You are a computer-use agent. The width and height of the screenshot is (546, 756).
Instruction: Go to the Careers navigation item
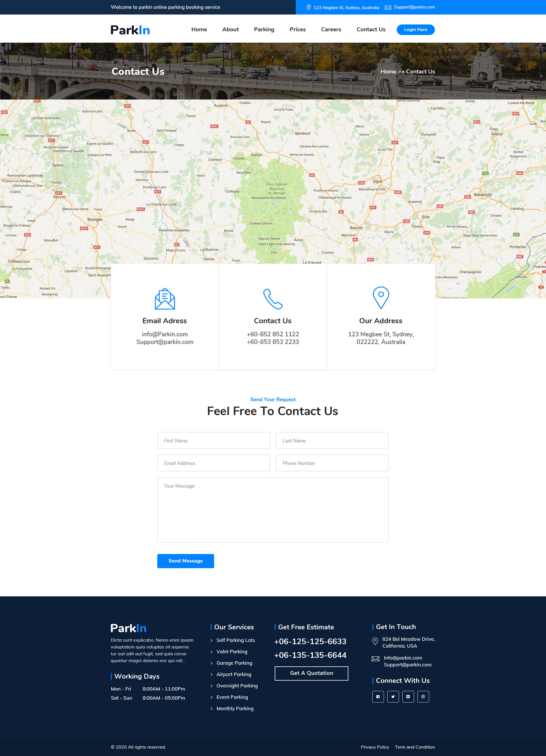coord(331,29)
